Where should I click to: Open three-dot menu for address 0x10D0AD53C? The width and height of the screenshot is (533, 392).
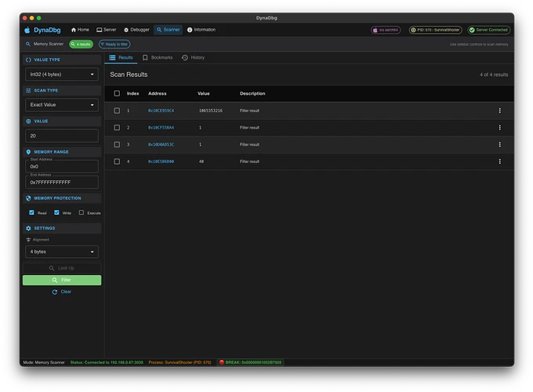(x=499, y=144)
